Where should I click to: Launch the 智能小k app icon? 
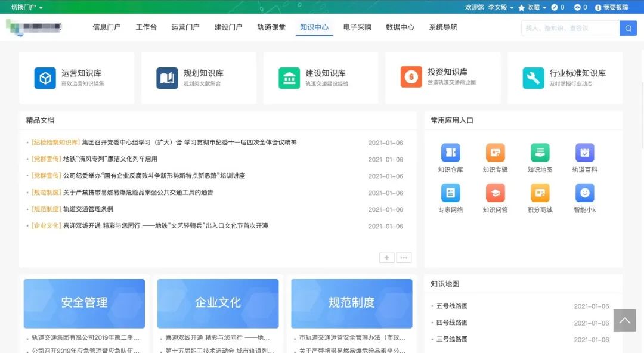(585, 193)
